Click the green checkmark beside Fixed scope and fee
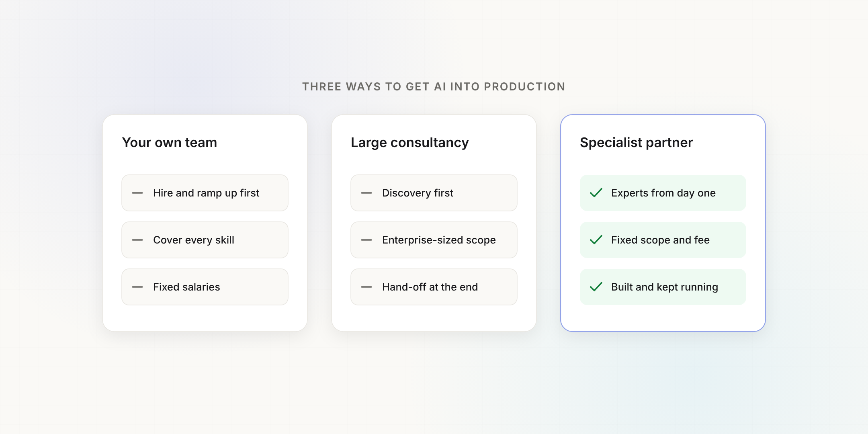868x434 pixels. click(596, 240)
